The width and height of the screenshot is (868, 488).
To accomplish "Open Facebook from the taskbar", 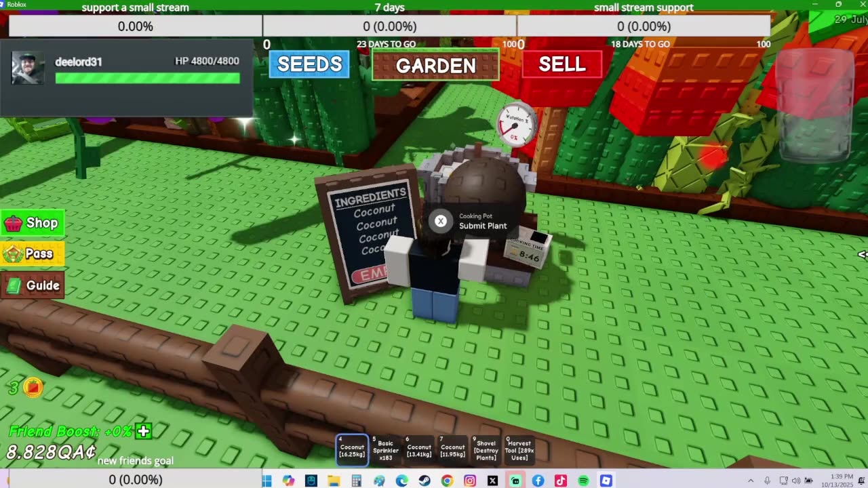I will [538, 481].
